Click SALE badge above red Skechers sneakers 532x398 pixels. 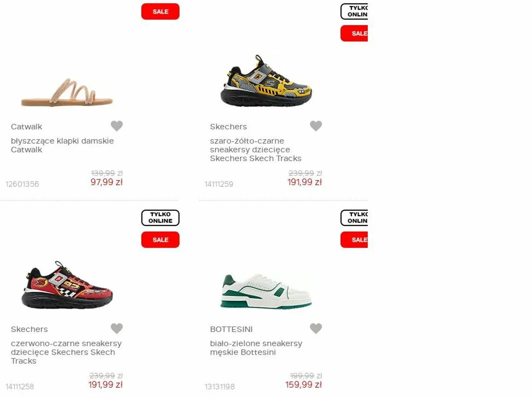160,240
